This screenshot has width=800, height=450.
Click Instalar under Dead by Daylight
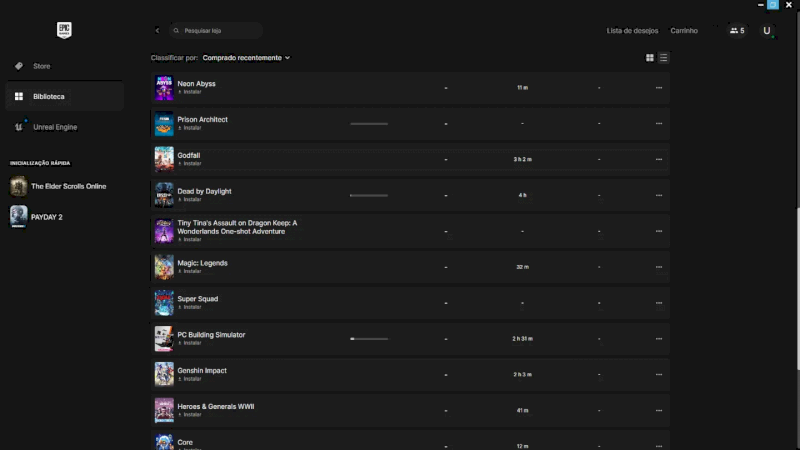point(189,199)
